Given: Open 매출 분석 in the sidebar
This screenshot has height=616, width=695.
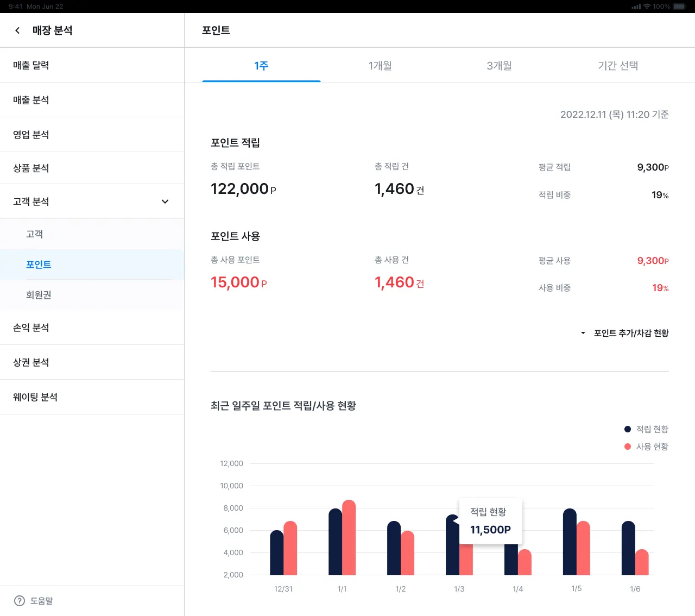Looking at the screenshot, I should (92, 100).
